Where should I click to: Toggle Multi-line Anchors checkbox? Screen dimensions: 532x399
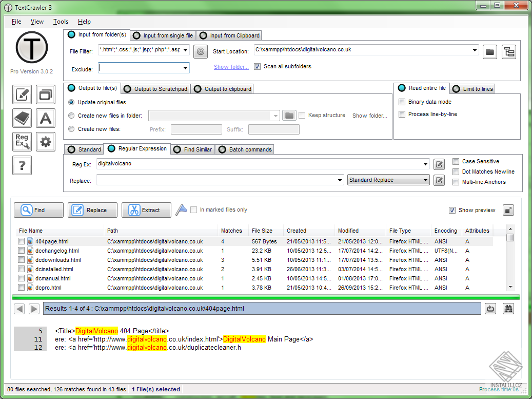coord(456,182)
